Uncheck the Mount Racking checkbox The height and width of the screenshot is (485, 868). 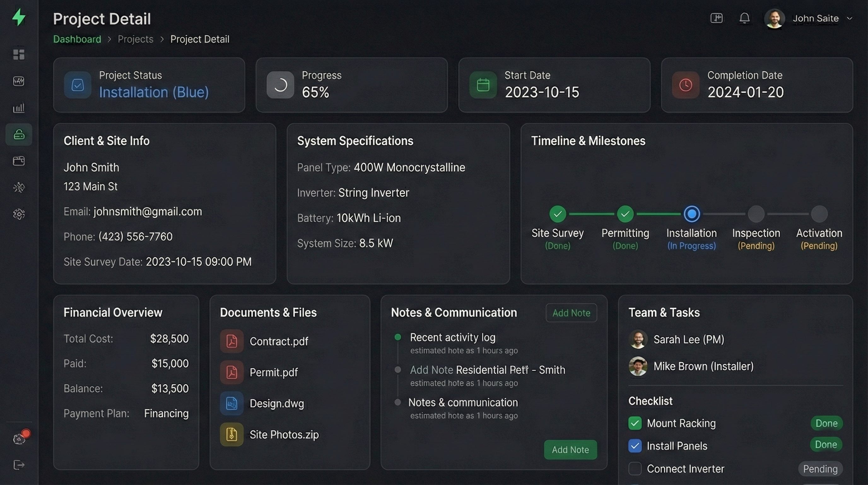tap(635, 423)
